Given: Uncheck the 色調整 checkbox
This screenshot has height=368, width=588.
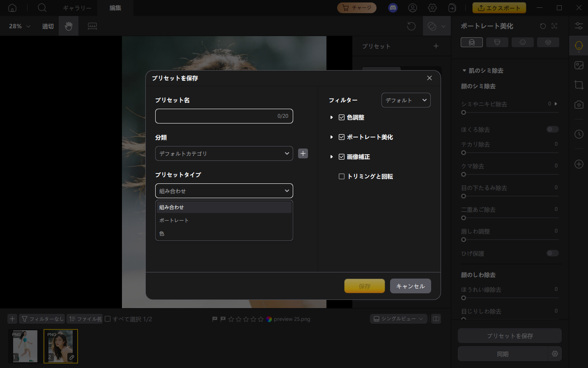Looking at the screenshot, I should [x=342, y=117].
